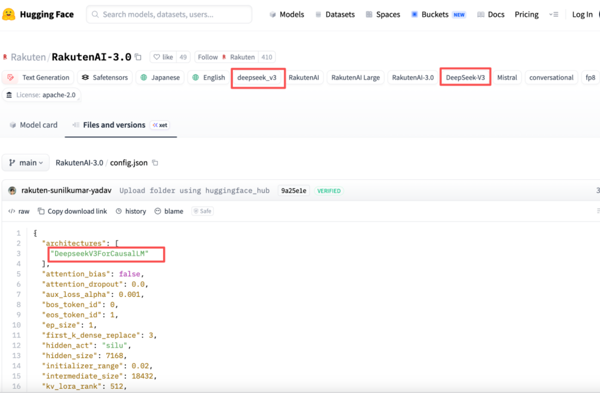Viewport: 600px width, 393px height.
Task: Select the Japanese language tag
Action: pos(160,77)
